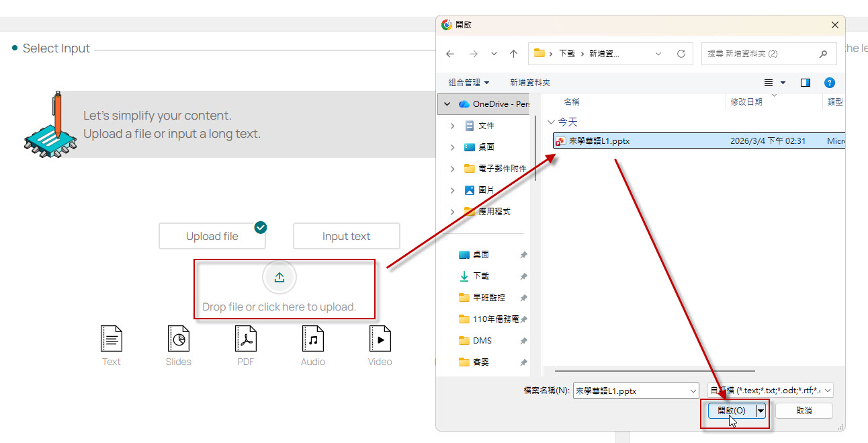Toggle the preview pane icon
The width and height of the screenshot is (868, 443).
(x=806, y=83)
